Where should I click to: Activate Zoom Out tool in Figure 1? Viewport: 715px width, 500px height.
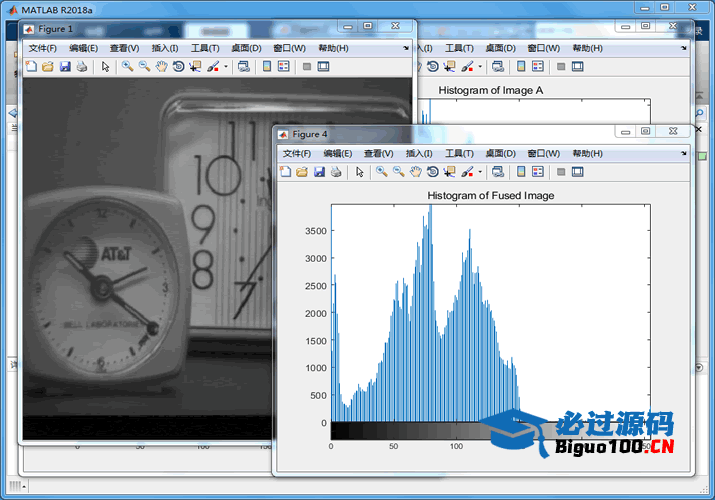(145, 67)
